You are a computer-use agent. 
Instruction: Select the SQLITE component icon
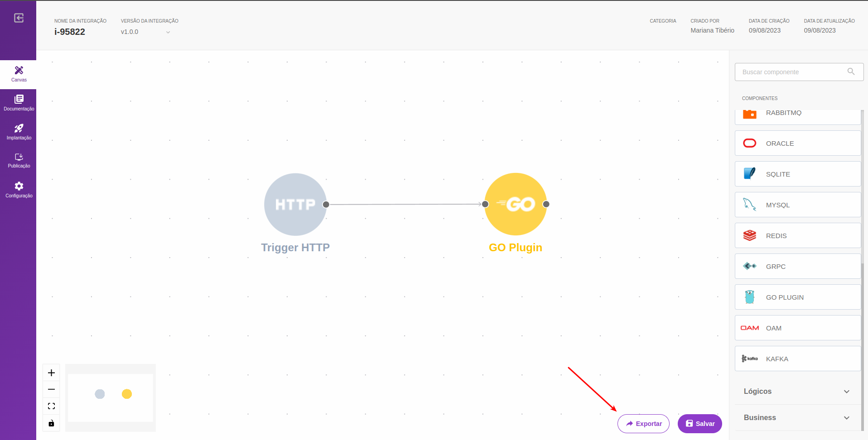[x=750, y=174]
